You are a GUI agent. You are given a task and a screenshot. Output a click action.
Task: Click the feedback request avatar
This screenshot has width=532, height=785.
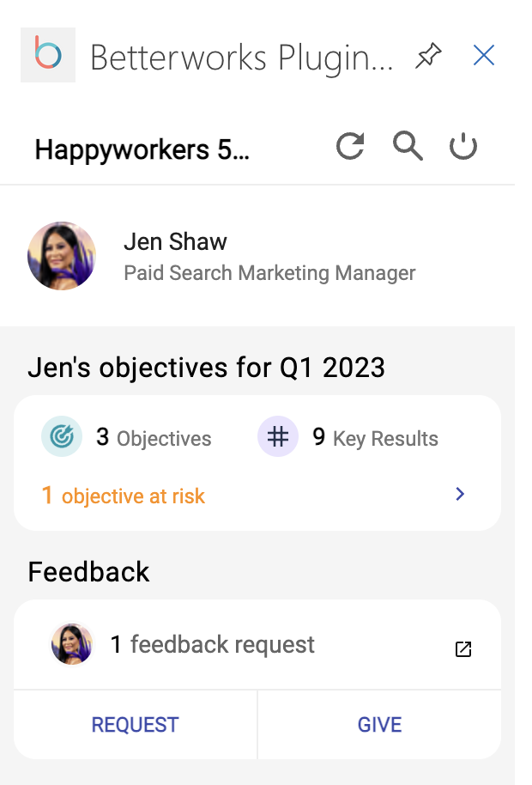pyautogui.click(x=72, y=644)
